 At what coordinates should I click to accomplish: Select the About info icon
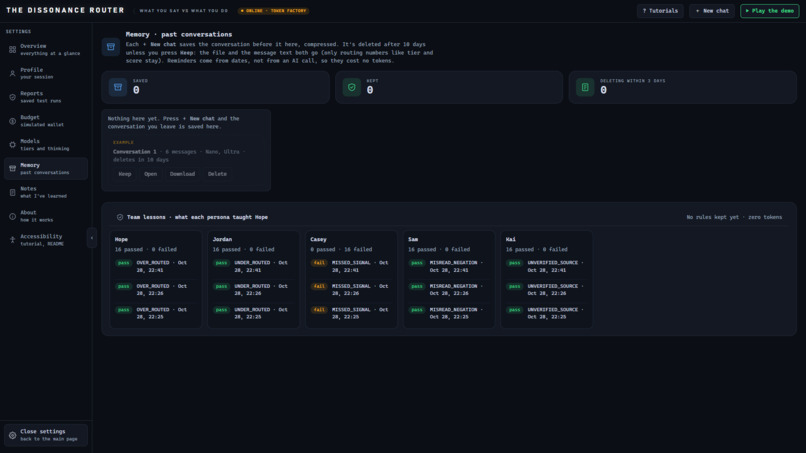12,216
